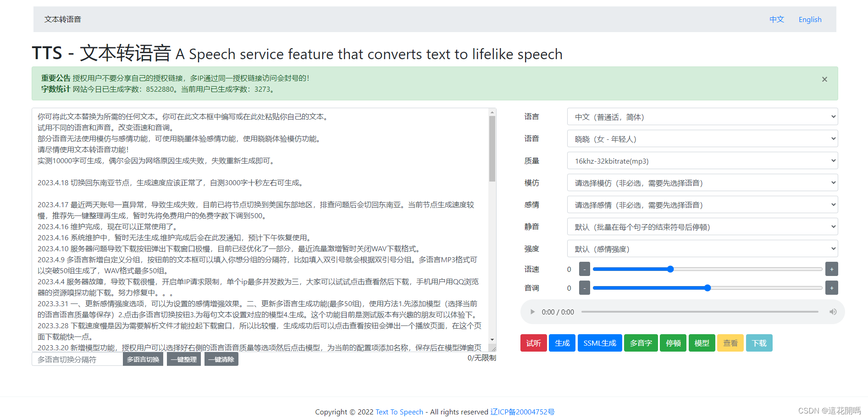Open the Text To Speech footer link
The width and height of the screenshot is (868, 419).
(x=399, y=412)
